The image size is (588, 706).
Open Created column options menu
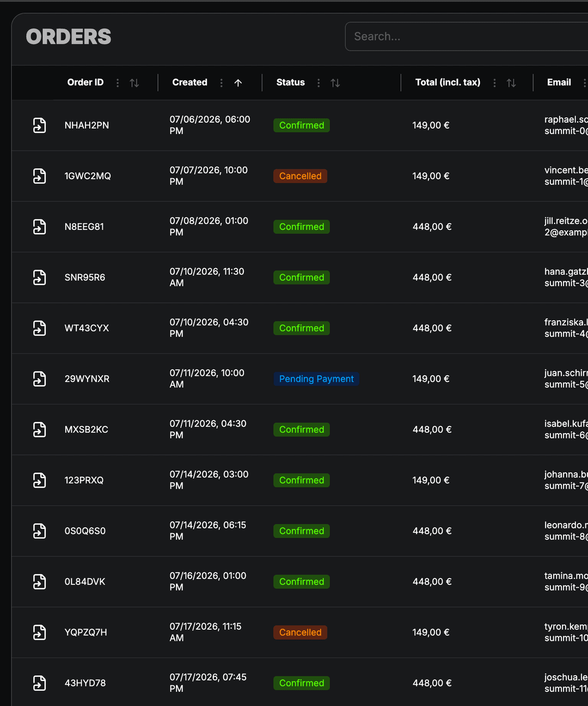tap(221, 83)
